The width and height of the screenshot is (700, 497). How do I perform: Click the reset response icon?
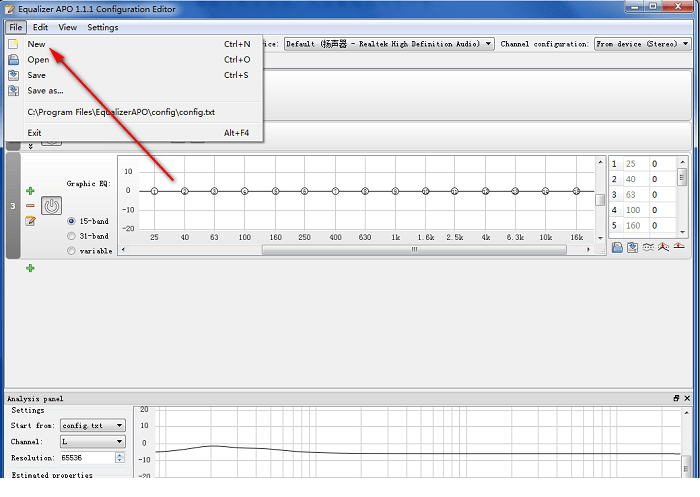click(x=679, y=246)
